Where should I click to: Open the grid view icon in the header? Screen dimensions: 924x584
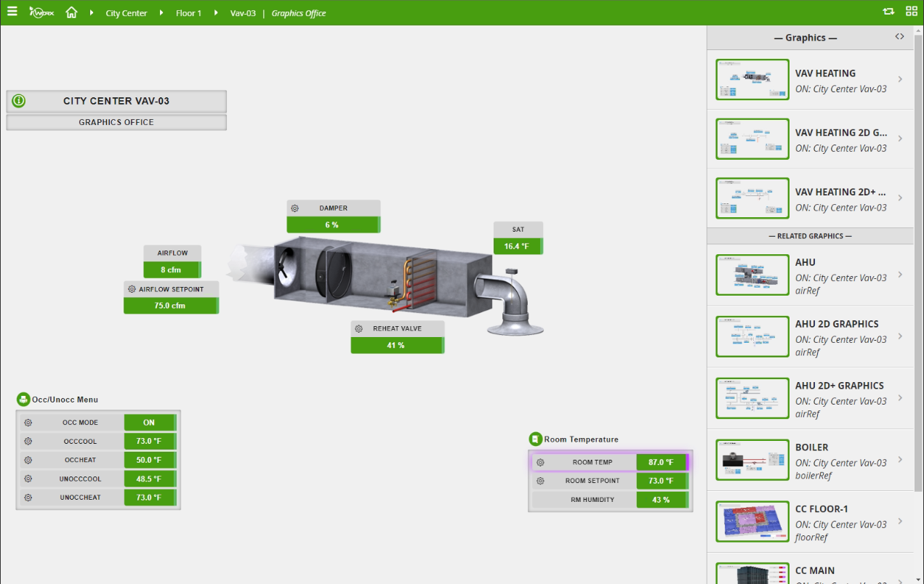click(x=911, y=12)
